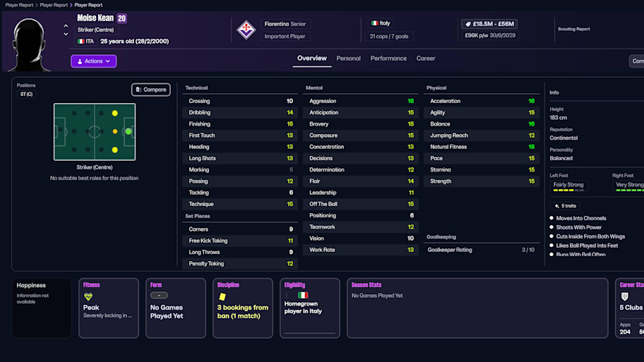Open the Fitness card

point(109,308)
